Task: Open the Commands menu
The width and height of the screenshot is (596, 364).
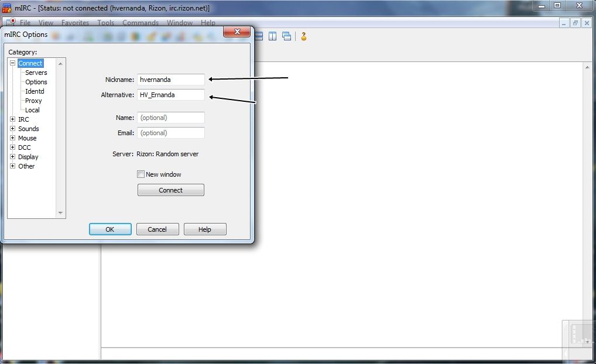Action: click(141, 23)
